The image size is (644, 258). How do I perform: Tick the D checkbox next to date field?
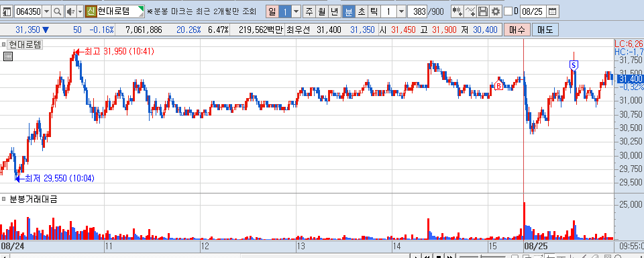(508, 11)
